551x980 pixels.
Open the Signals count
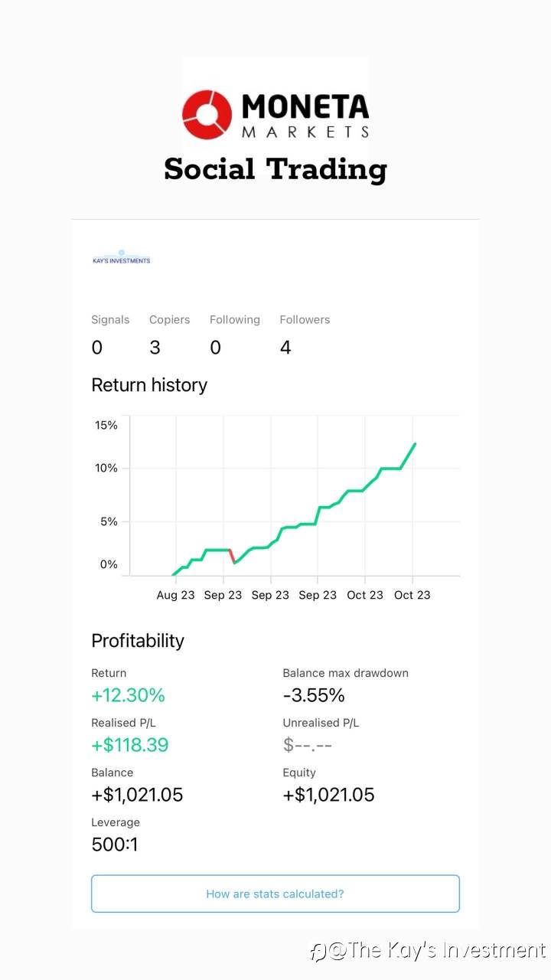point(96,348)
